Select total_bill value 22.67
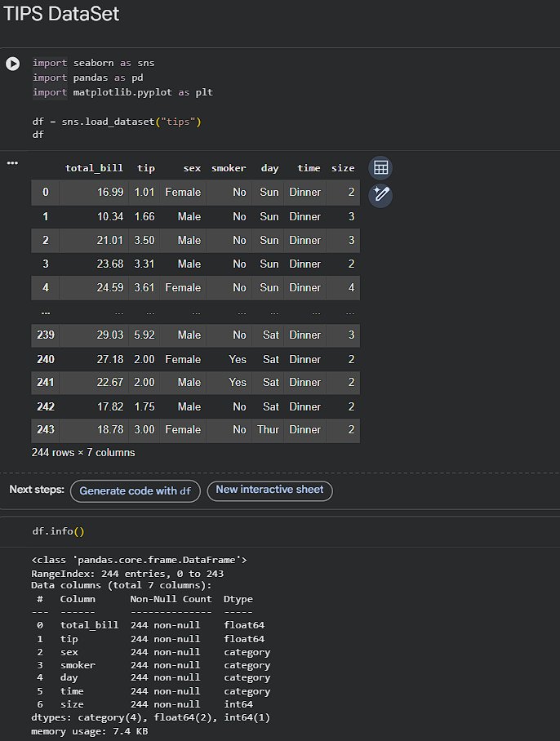The width and height of the screenshot is (560, 741). [110, 382]
